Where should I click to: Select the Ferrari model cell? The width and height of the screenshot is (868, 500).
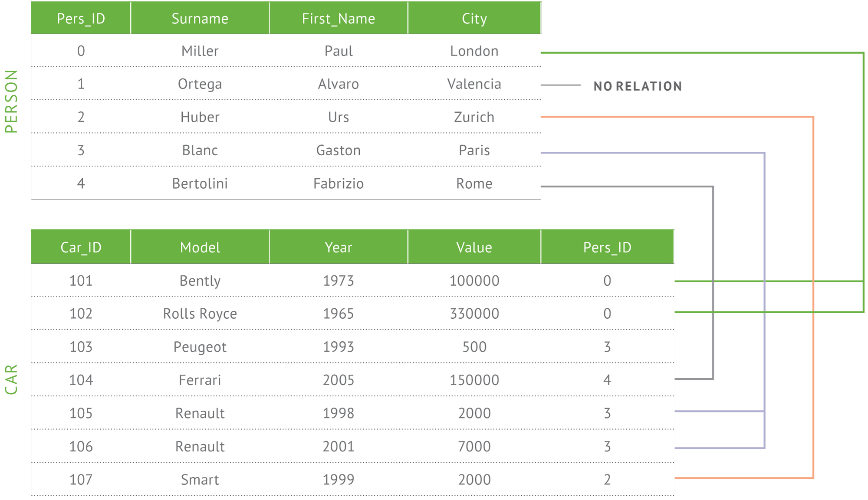click(x=200, y=380)
